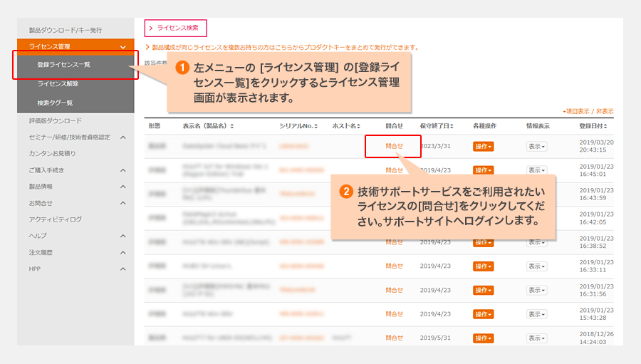The height and width of the screenshot is (364, 641).
Task: Expand the お問合せ sidebar chevron
Action: 123,203
